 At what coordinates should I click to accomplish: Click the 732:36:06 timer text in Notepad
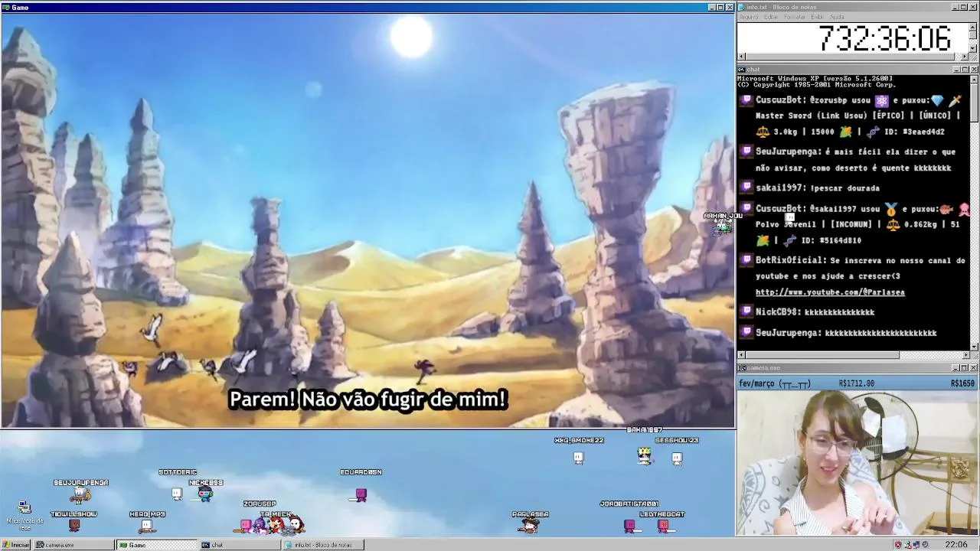click(x=885, y=38)
